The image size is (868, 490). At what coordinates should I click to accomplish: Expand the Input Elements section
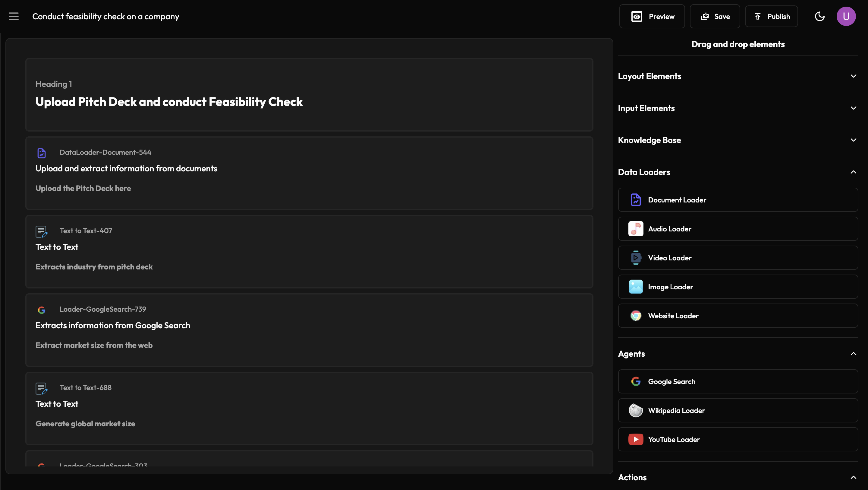(853, 108)
